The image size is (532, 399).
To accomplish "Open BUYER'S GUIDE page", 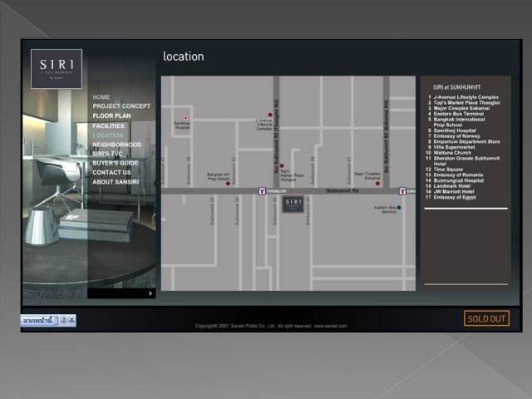I will tap(116, 163).
